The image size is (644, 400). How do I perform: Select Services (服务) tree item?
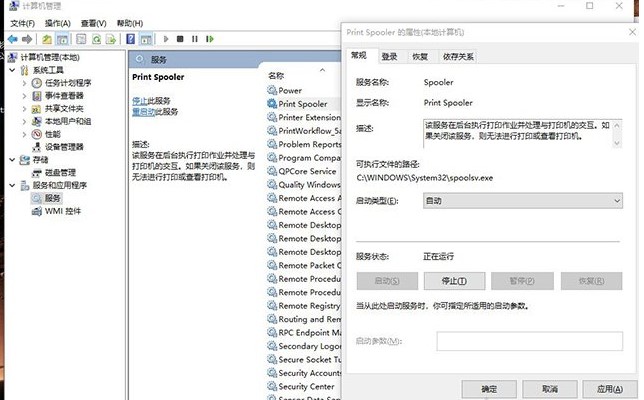coord(53,198)
